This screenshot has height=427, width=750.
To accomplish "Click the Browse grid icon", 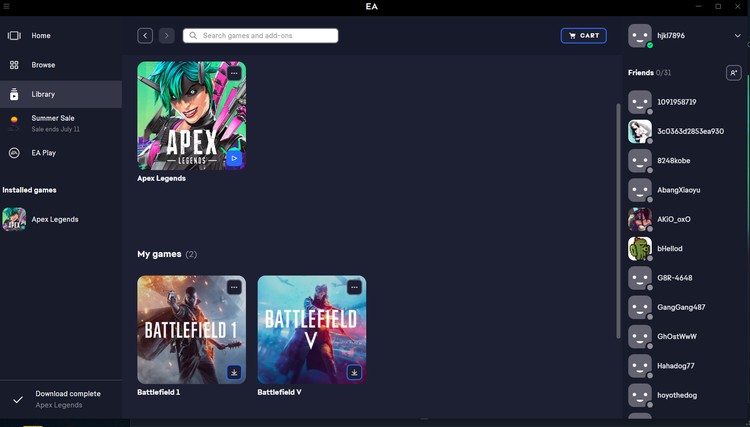I will 14,65.
